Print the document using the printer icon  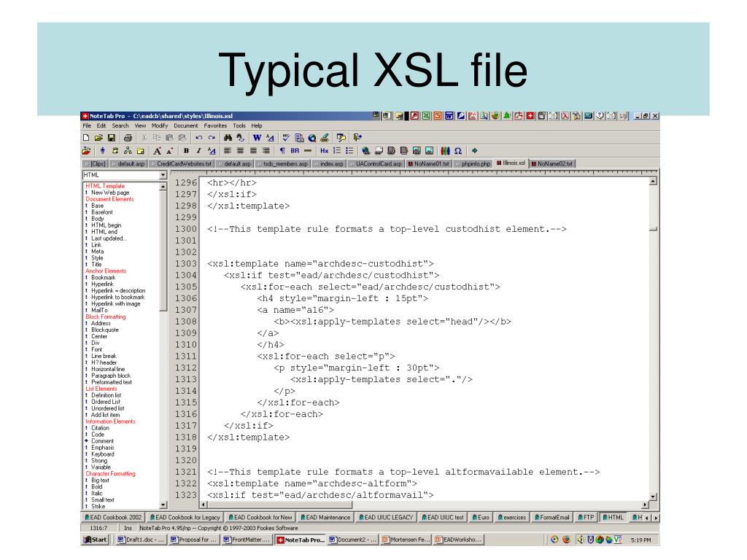pyautogui.click(x=128, y=138)
